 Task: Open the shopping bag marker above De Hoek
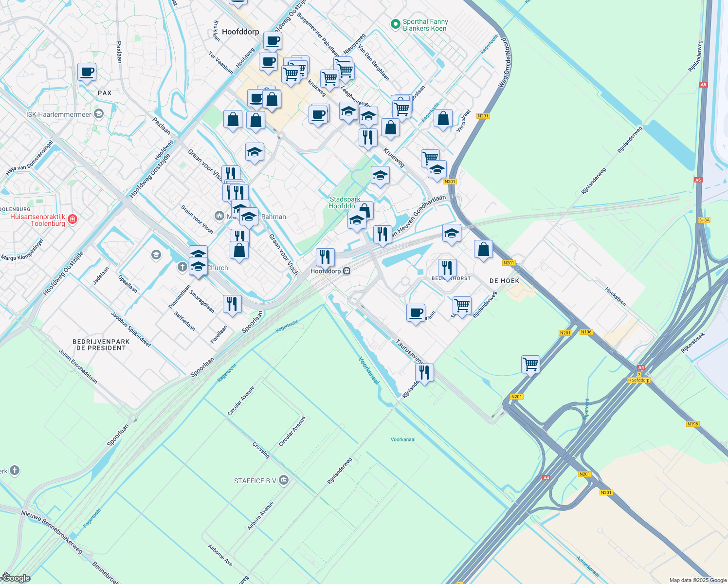pyautogui.click(x=483, y=250)
